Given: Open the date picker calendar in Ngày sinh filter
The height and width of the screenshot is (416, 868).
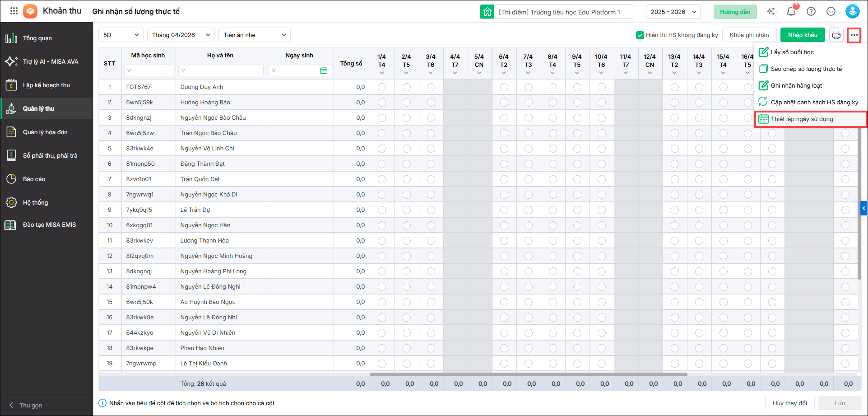Looking at the screenshot, I should 324,70.
